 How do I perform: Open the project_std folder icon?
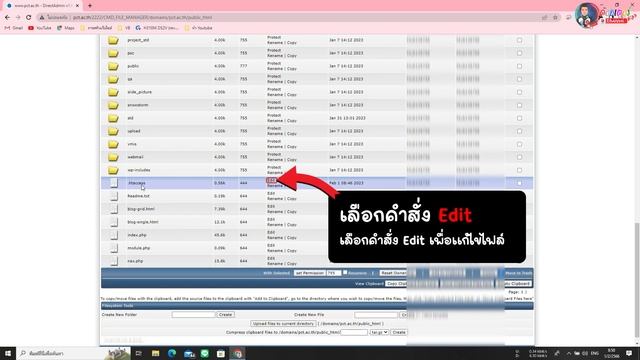(113, 40)
